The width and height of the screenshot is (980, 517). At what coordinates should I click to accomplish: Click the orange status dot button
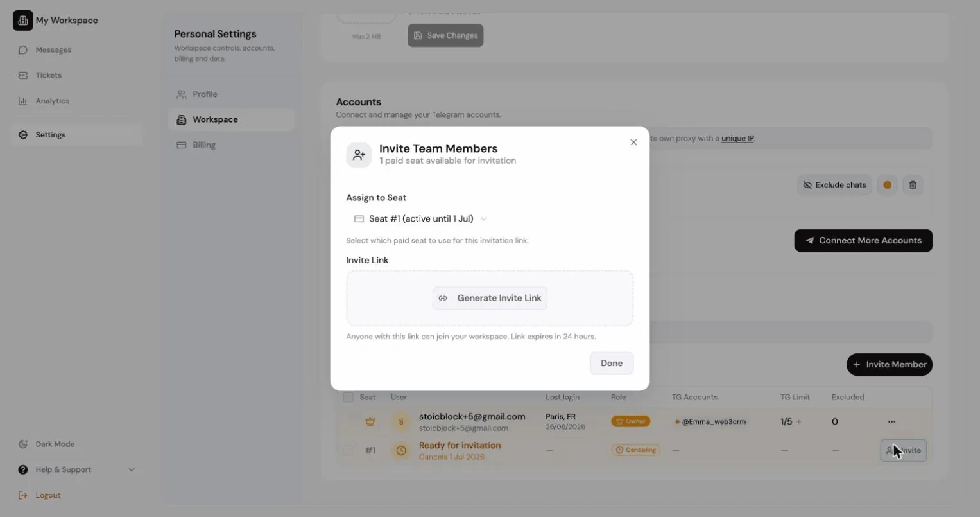887,185
